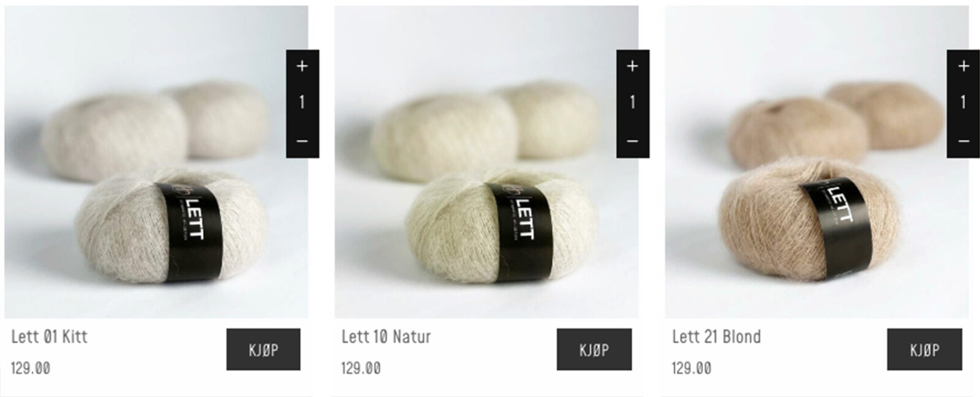Select quantity value field for Lett 21 Blond
Viewport: 980px width, 397px height.
963,102
